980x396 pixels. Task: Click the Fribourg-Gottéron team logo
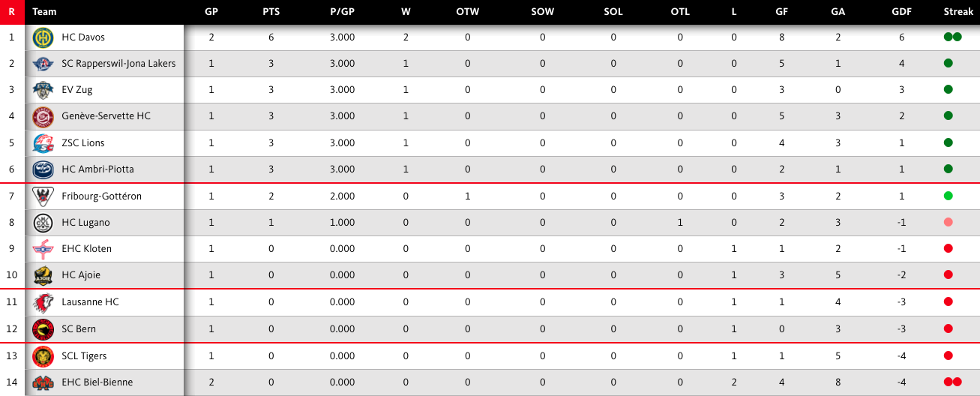(x=43, y=196)
